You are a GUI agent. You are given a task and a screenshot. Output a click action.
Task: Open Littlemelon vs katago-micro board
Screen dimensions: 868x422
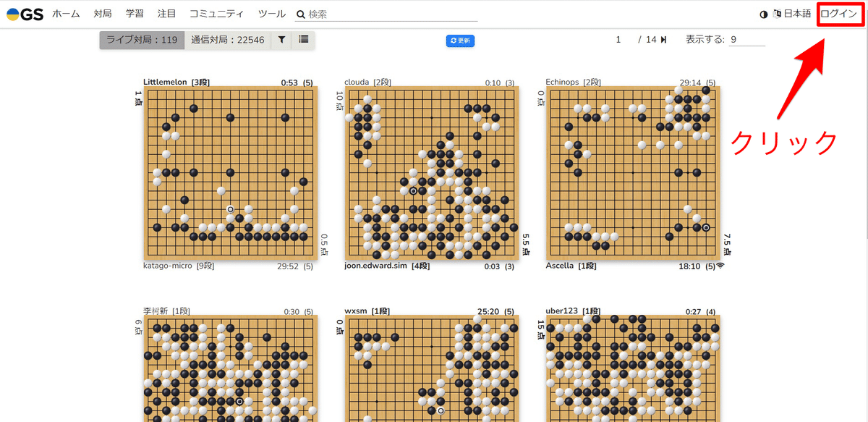229,174
